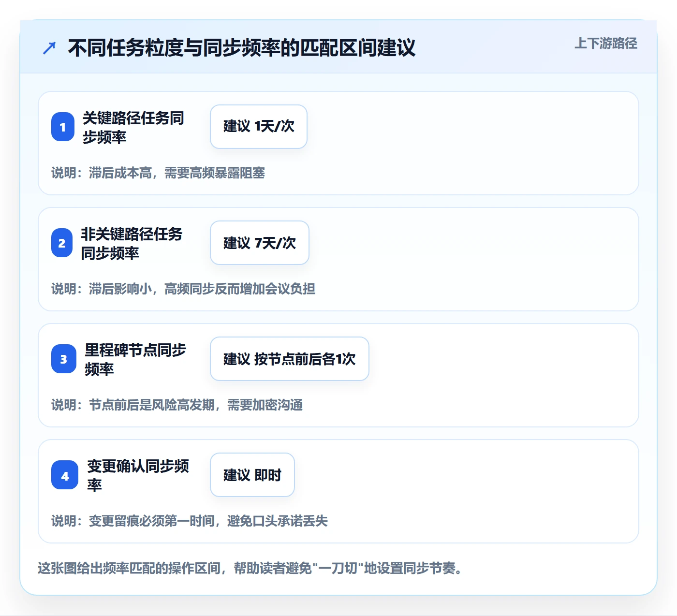Click the 上下游路径 label in the header
The height and width of the screenshot is (616, 677).
pyautogui.click(x=605, y=44)
